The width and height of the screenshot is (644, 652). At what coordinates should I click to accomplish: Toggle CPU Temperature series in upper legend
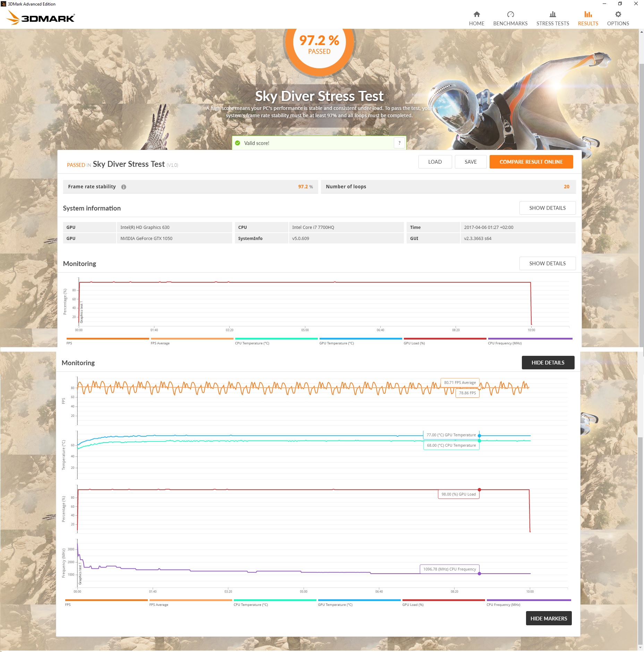tap(276, 341)
